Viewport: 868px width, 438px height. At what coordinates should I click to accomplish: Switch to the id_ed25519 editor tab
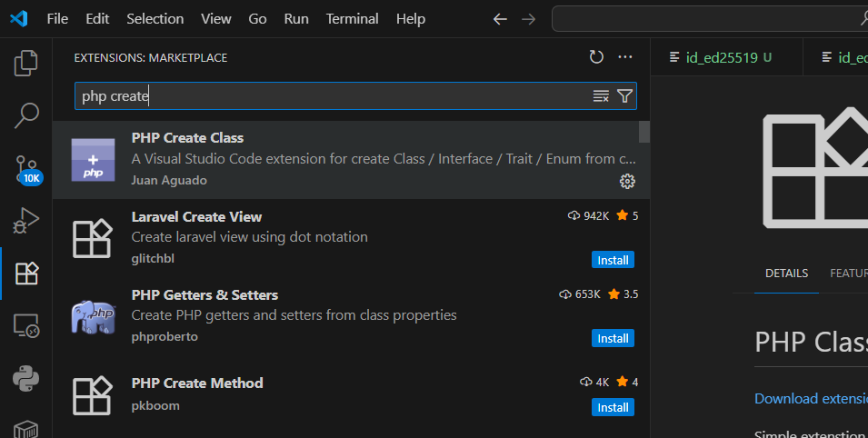pyautogui.click(x=726, y=57)
